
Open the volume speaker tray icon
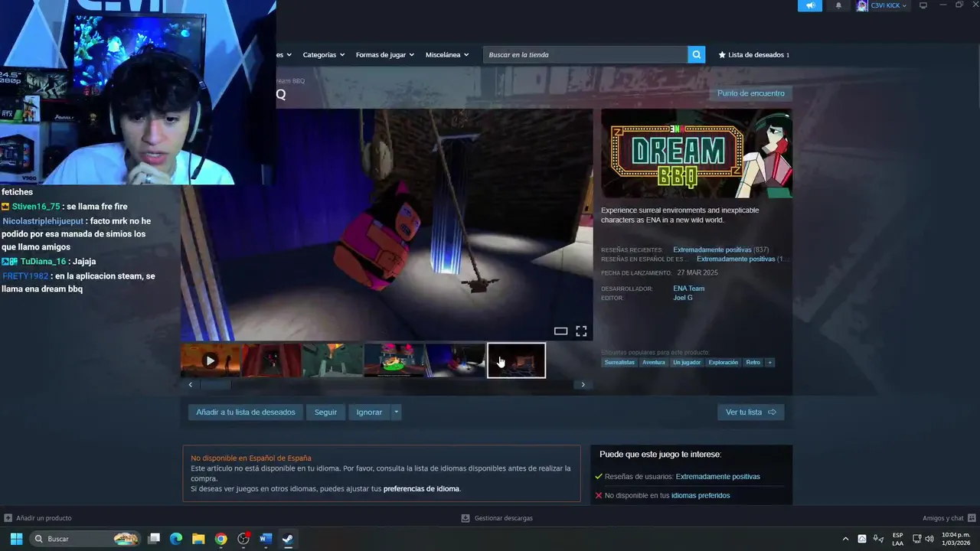point(929,539)
